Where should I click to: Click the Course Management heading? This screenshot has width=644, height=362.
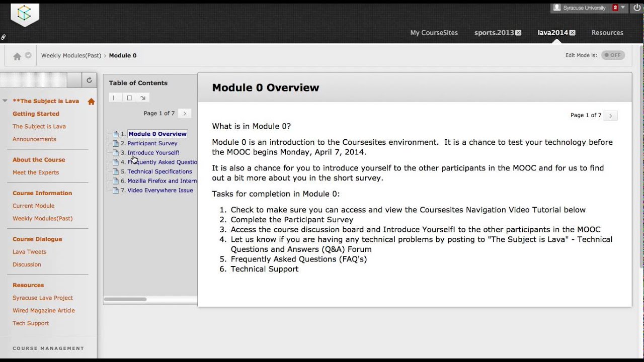pos(48,348)
